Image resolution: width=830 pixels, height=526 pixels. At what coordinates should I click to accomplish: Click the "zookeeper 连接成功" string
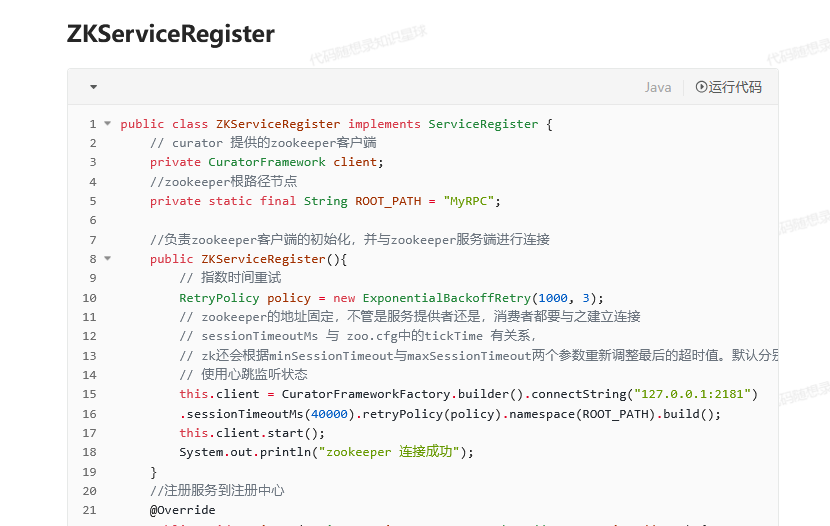[389, 452]
